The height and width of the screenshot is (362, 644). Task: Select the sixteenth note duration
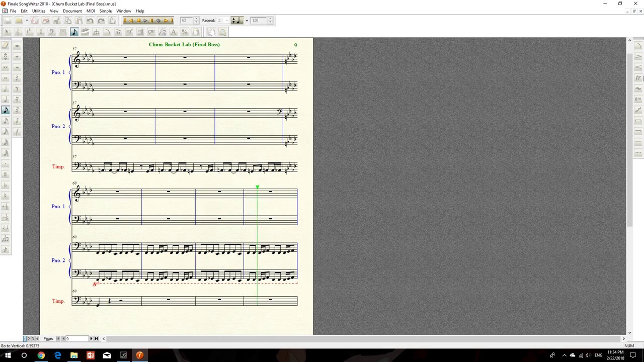click(6, 121)
